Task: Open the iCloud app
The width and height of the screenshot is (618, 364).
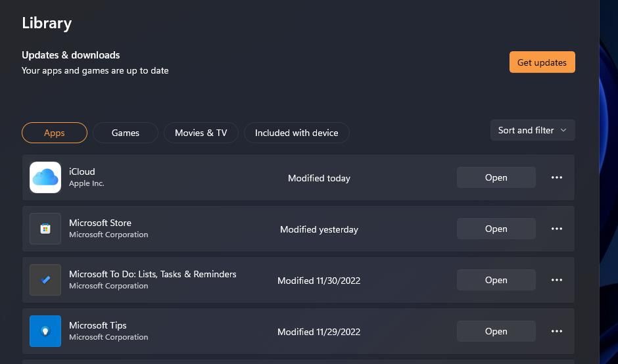Action: click(496, 177)
